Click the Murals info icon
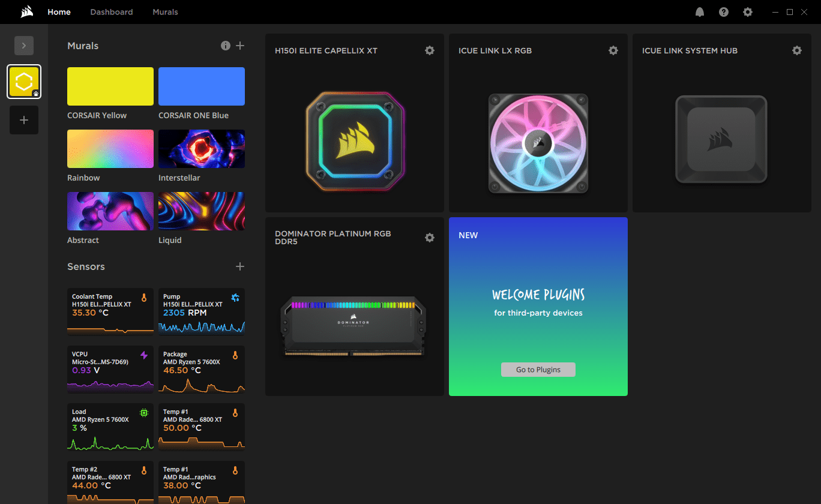 tap(226, 46)
